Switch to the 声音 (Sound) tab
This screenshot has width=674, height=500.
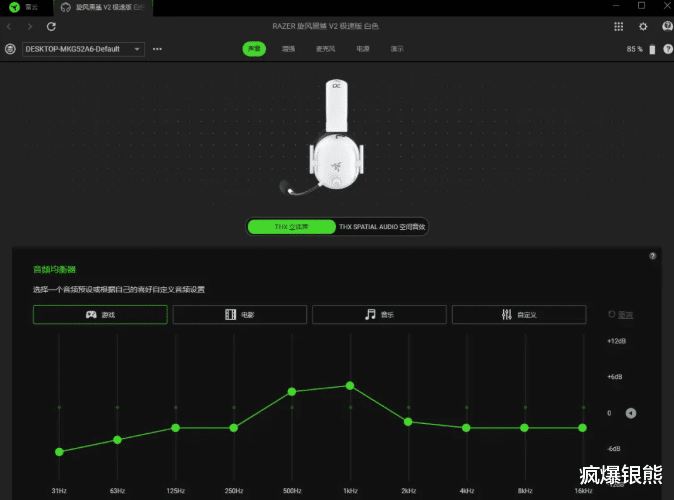click(254, 49)
